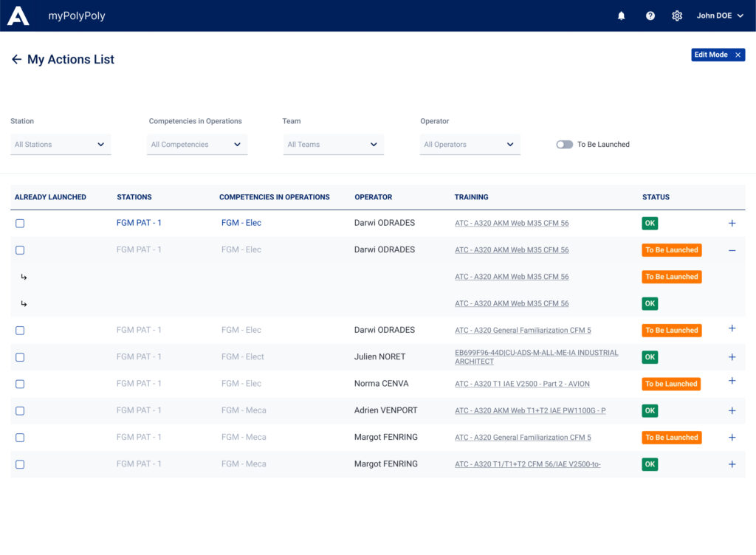Close Edit Mode using its X icon
The width and height of the screenshot is (756, 555).
click(x=738, y=55)
